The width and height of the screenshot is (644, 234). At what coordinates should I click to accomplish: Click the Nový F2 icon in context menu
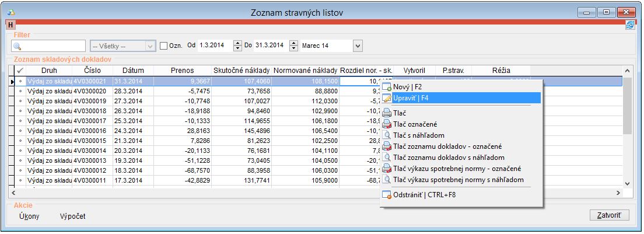[387, 87]
